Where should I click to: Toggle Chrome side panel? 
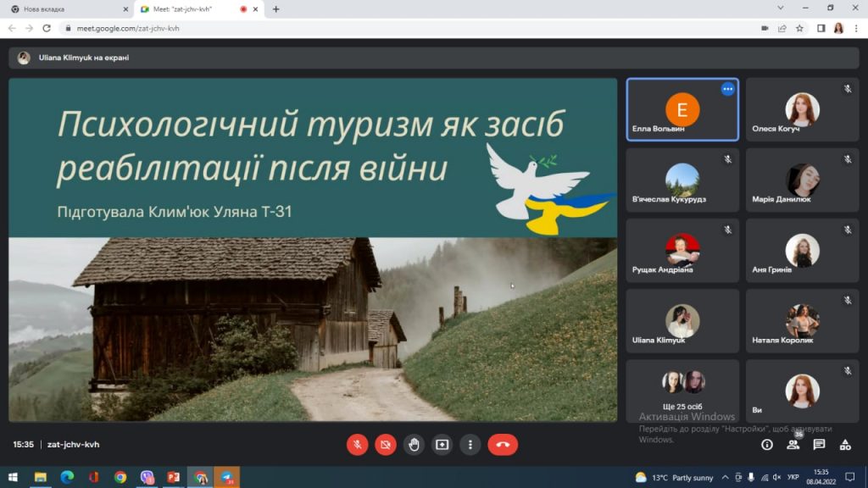pyautogui.click(x=821, y=28)
